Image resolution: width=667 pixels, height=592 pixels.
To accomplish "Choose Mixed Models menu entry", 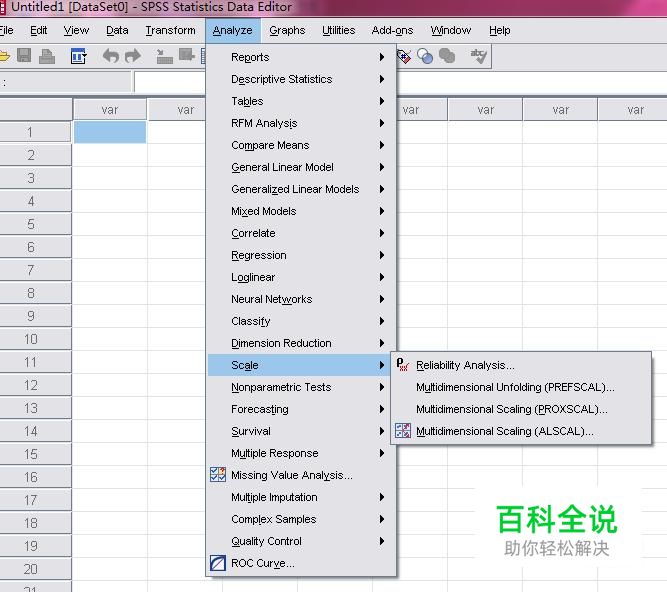I will pos(300,211).
